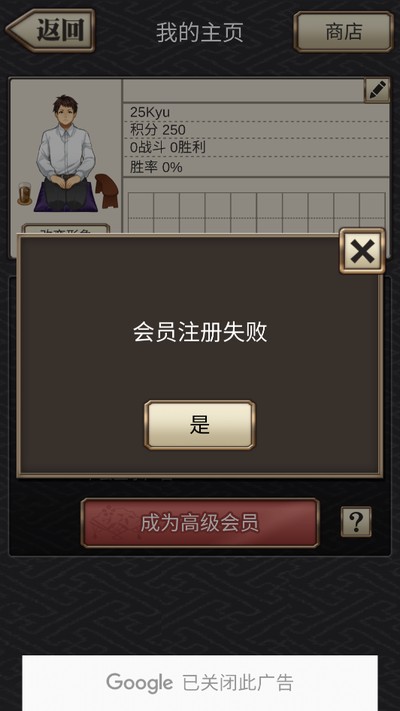Tap the partially hidden 改变形象 button

click(66, 229)
